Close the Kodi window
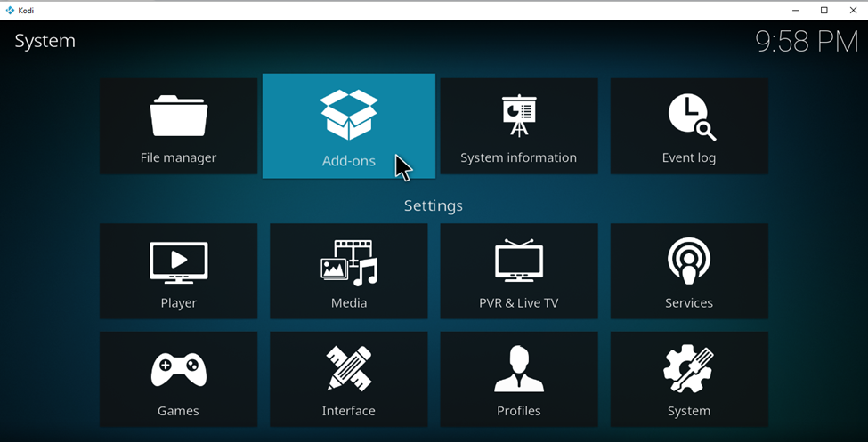The width and height of the screenshot is (868, 442). coord(853,10)
